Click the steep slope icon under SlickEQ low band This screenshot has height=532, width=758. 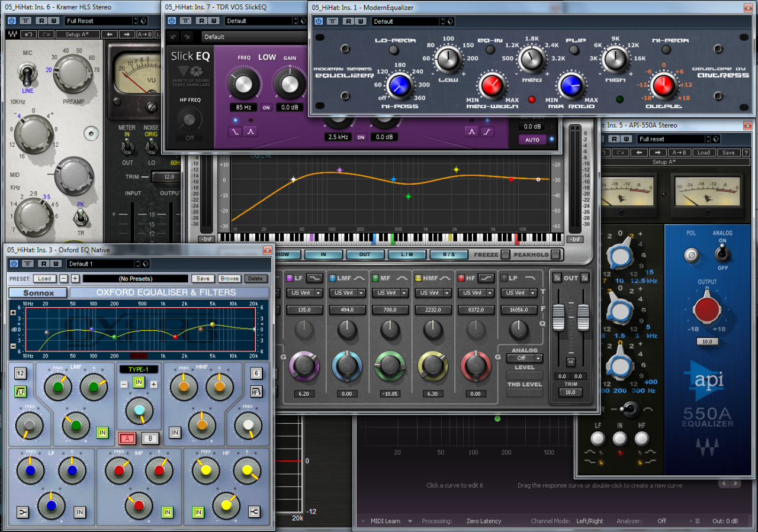[235, 131]
